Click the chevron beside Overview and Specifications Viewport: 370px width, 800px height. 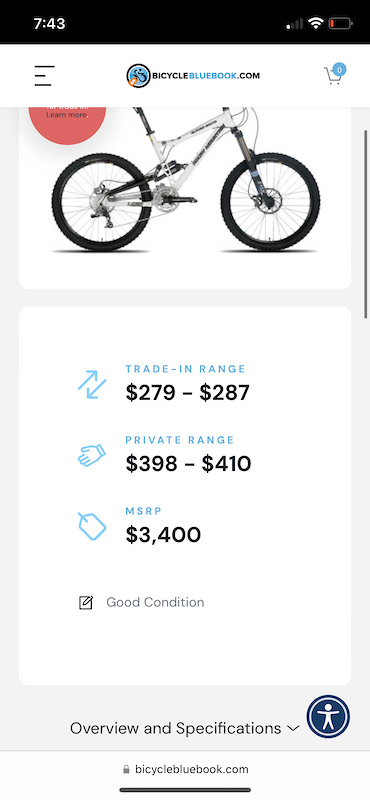pyautogui.click(x=293, y=729)
